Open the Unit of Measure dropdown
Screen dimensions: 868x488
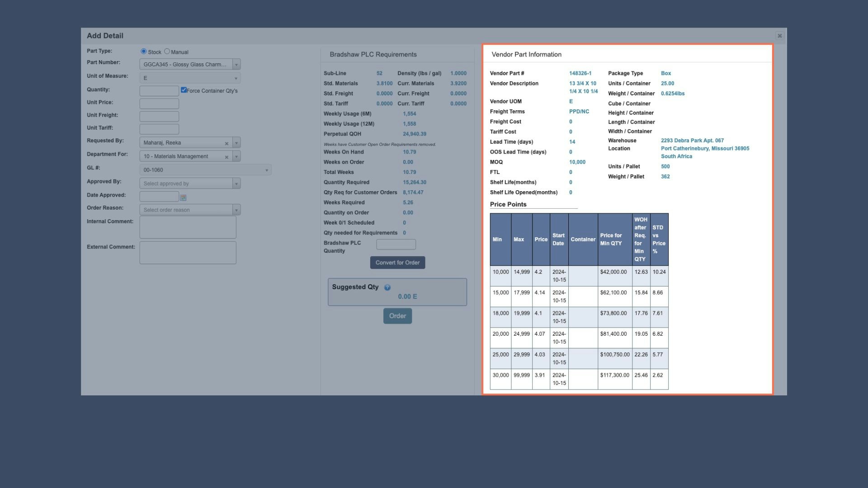point(236,78)
